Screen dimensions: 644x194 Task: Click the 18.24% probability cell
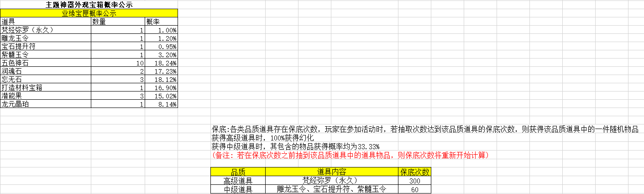click(x=162, y=63)
